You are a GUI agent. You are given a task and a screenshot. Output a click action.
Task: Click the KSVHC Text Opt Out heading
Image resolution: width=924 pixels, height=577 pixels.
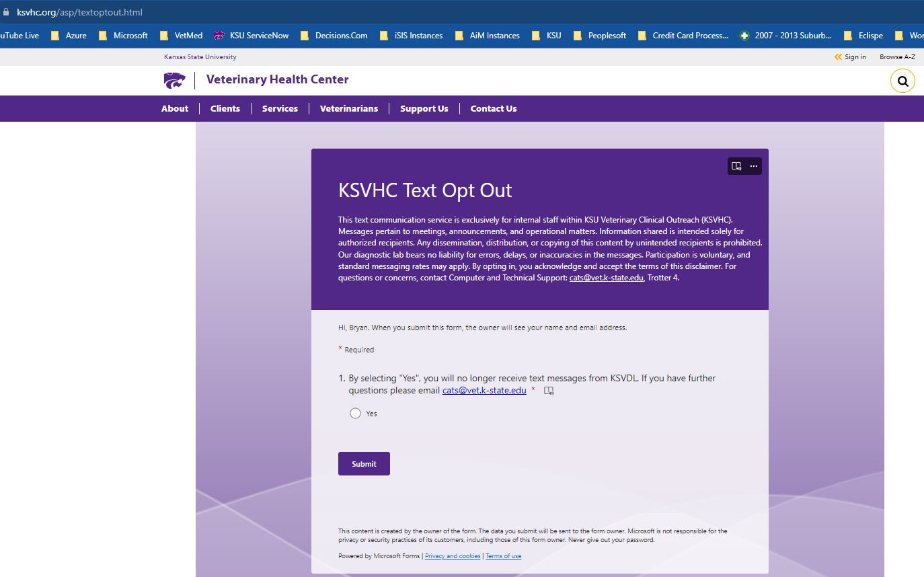(x=425, y=190)
